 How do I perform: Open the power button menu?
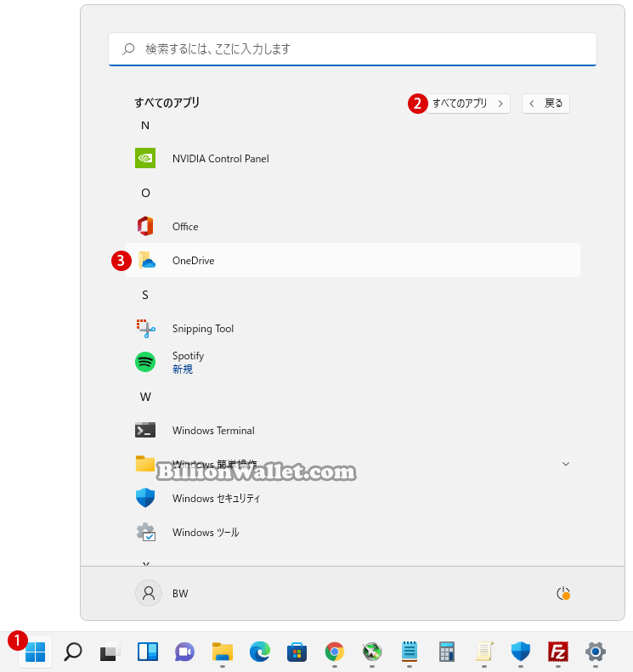pyautogui.click(x=562, y=594)
